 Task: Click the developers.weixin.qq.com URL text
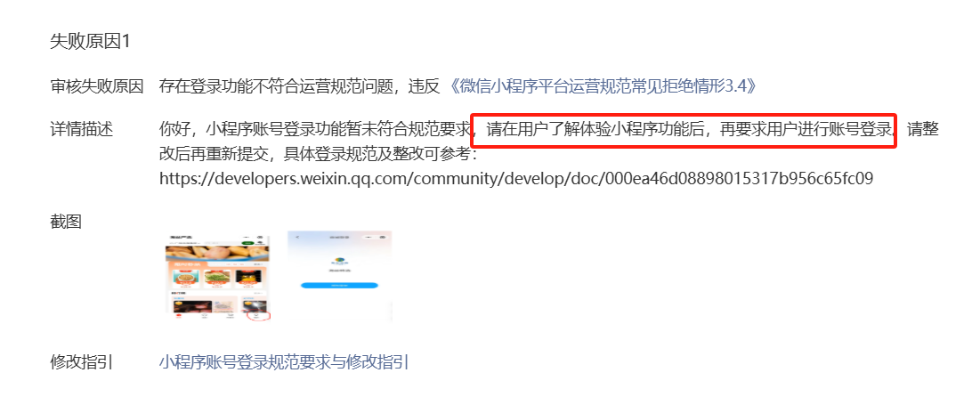(516, 179)
